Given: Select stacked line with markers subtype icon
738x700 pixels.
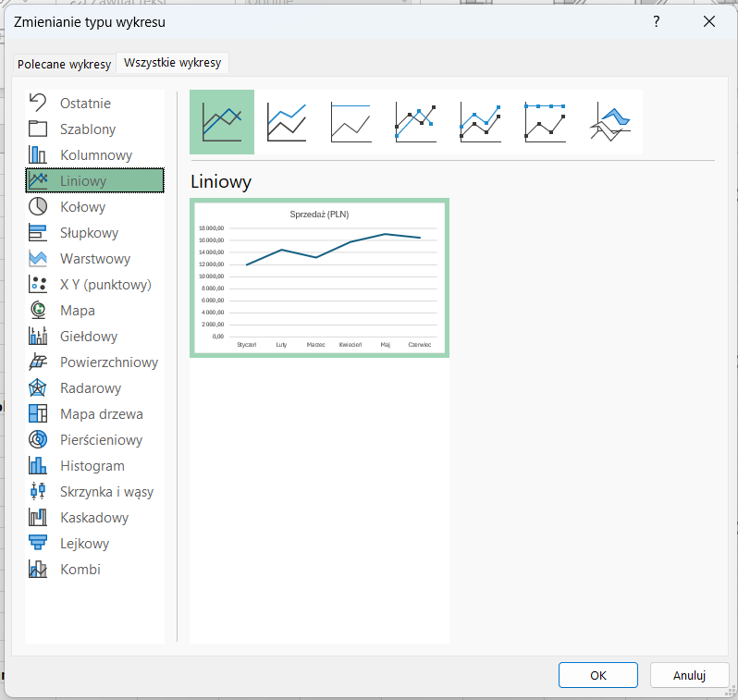Looking at the screenshot, I should pyautogui.click(x=481, y=122).
